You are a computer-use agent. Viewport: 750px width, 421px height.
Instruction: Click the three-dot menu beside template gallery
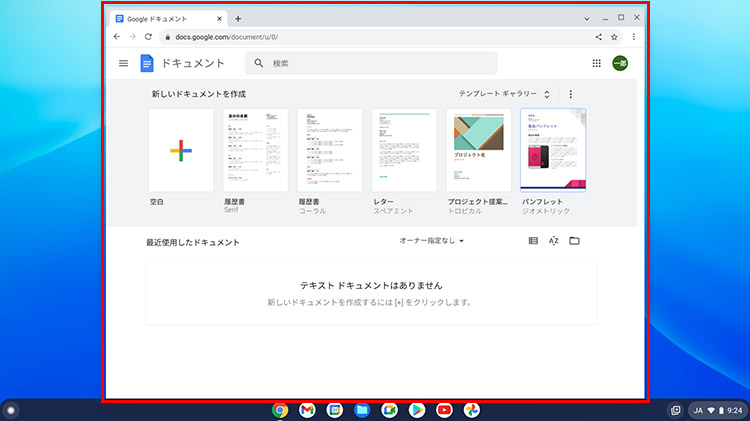pos(571,94)
